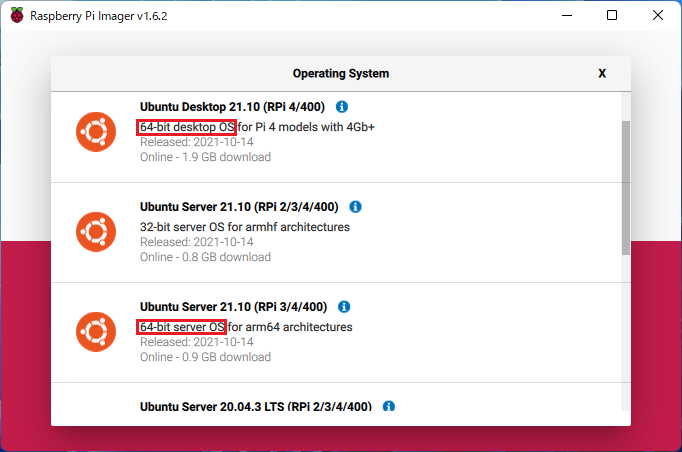Click 'Released: 2021-10-14' under 32-bit server OS
Screen dimensions: 682x452
coord(197,242)
